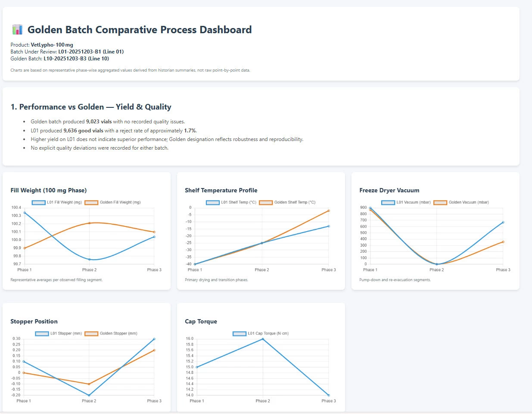Image resolution: width=532 pixels, height=414 pixels.
Task: Select the Cap Torque Phase 2 peak point
Action: (263, 339)
